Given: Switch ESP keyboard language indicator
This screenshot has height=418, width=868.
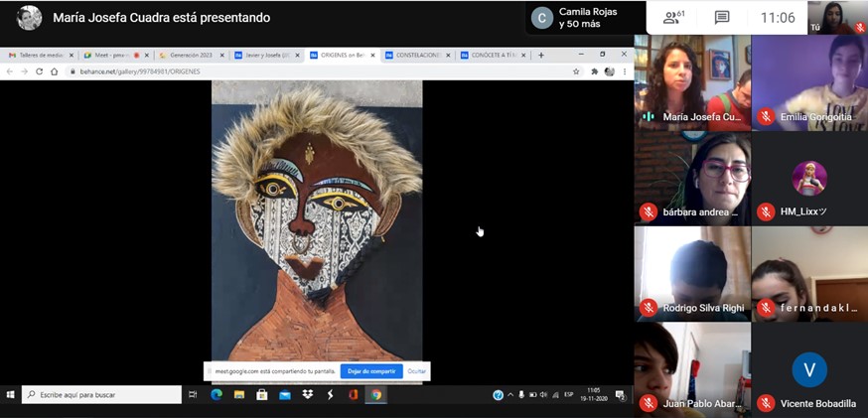Looking at the screenshot, I should [x=568, y=395].
